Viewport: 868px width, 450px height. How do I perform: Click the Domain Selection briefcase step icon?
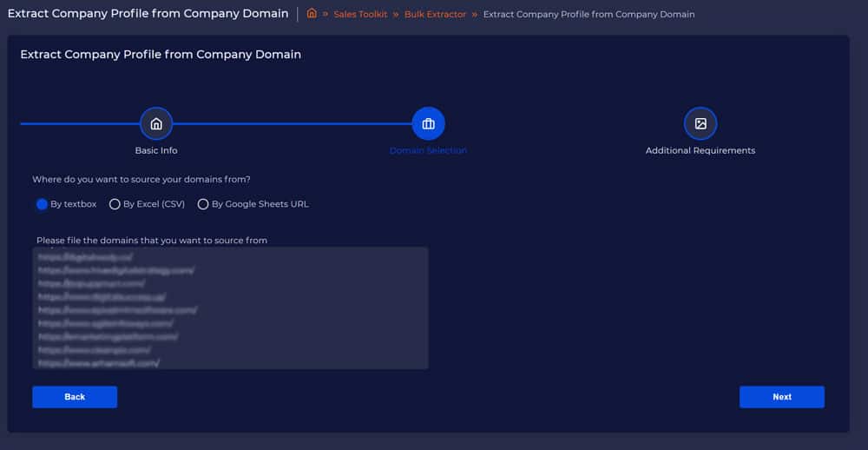[428, 123]
